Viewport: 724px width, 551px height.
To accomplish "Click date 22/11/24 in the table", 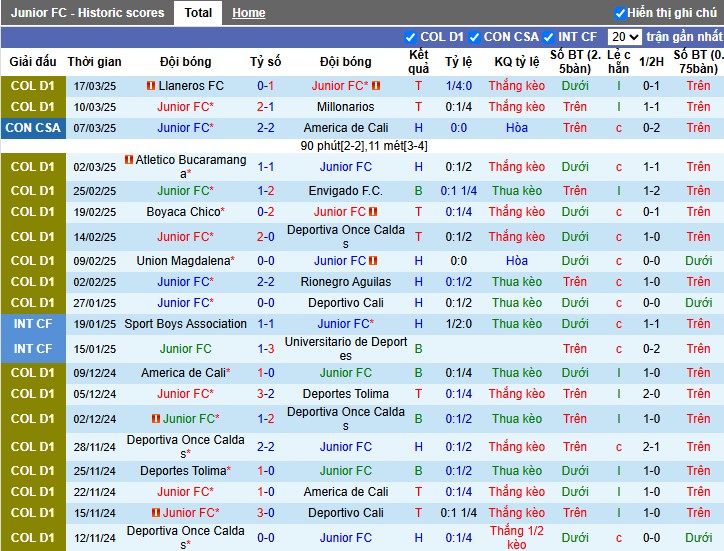I will (94, 492).
